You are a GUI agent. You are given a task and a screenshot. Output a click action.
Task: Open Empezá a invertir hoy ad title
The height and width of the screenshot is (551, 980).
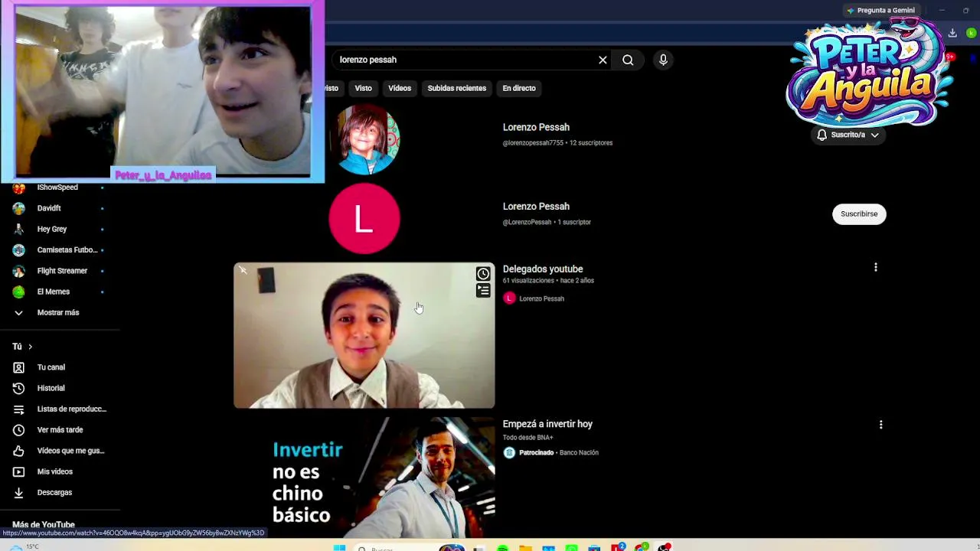(547, 424)
